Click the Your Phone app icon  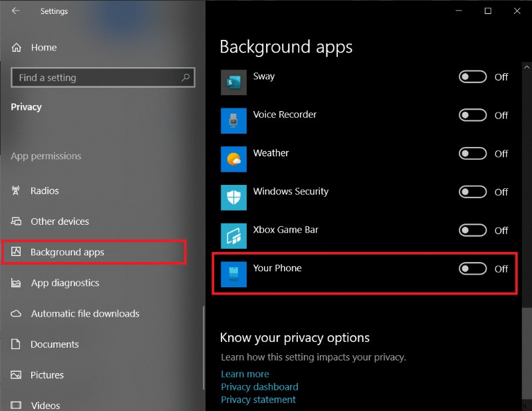point(234,274)
